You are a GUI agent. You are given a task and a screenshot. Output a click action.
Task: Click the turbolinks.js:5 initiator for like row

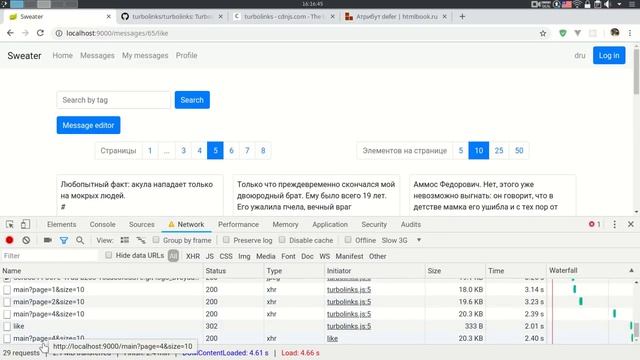pos(349,327)
